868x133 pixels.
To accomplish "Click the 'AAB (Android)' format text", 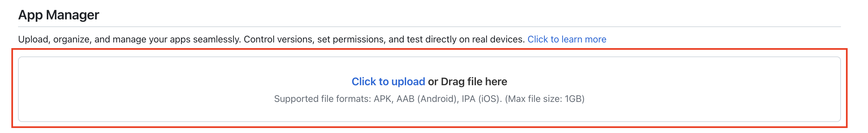I will (x=427, y=99).
